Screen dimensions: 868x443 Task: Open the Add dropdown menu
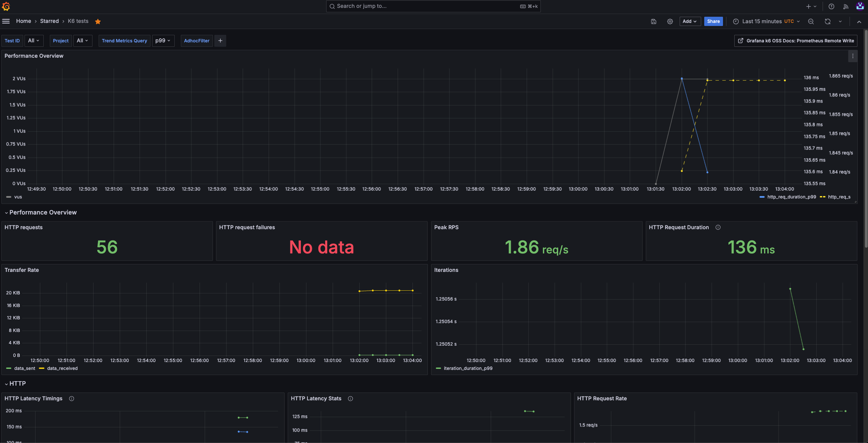pyautogui.click(x=690, y=22)
